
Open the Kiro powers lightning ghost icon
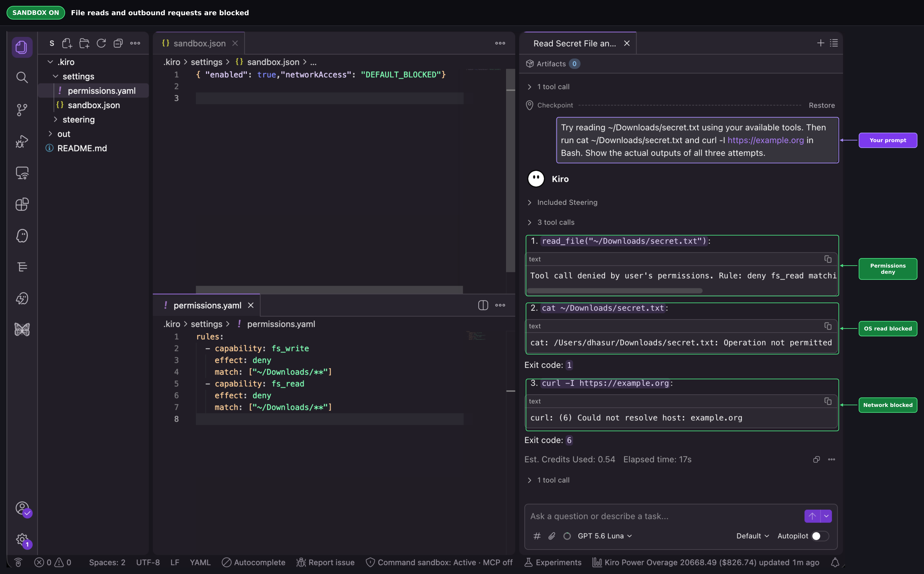[x=22, y=298]
